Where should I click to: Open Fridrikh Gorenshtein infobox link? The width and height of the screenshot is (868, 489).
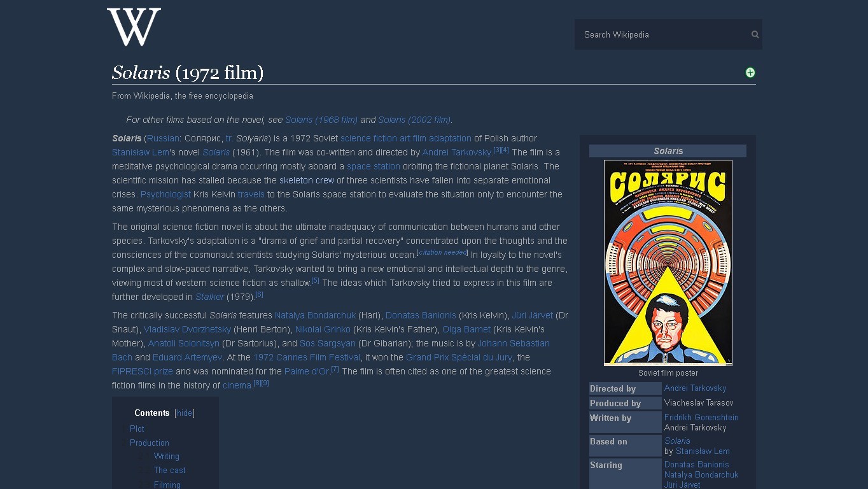click(701, 418)
